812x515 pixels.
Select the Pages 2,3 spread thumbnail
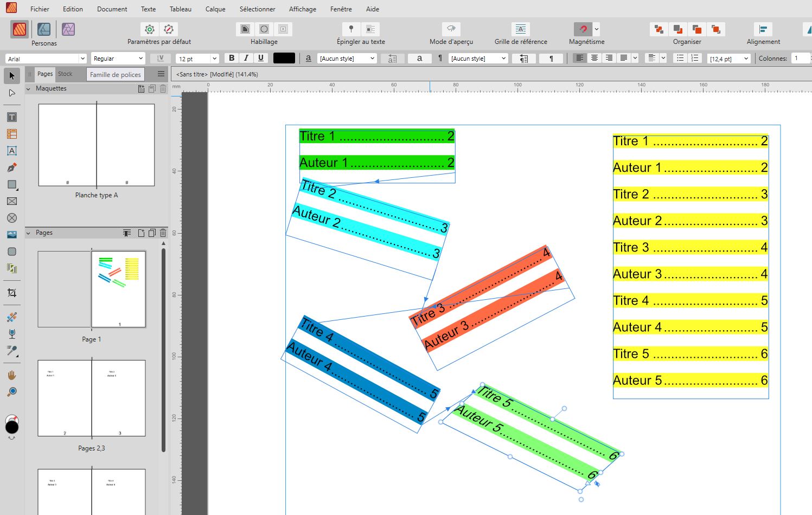[x=92, y=398]
